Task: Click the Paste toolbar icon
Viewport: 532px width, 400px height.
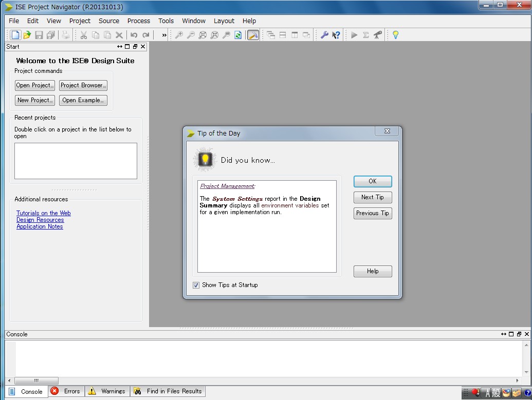Action: [107, 35]
